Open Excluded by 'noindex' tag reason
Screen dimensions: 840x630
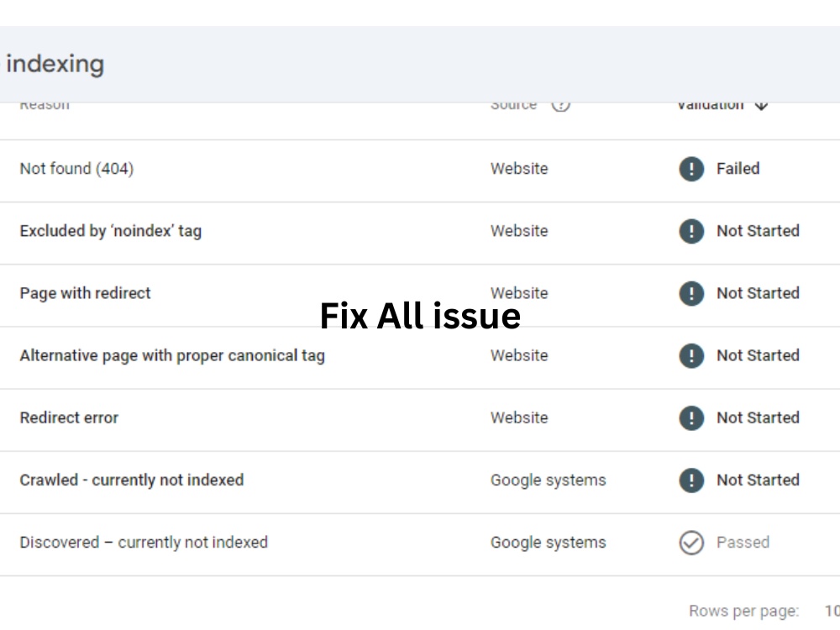111,231
